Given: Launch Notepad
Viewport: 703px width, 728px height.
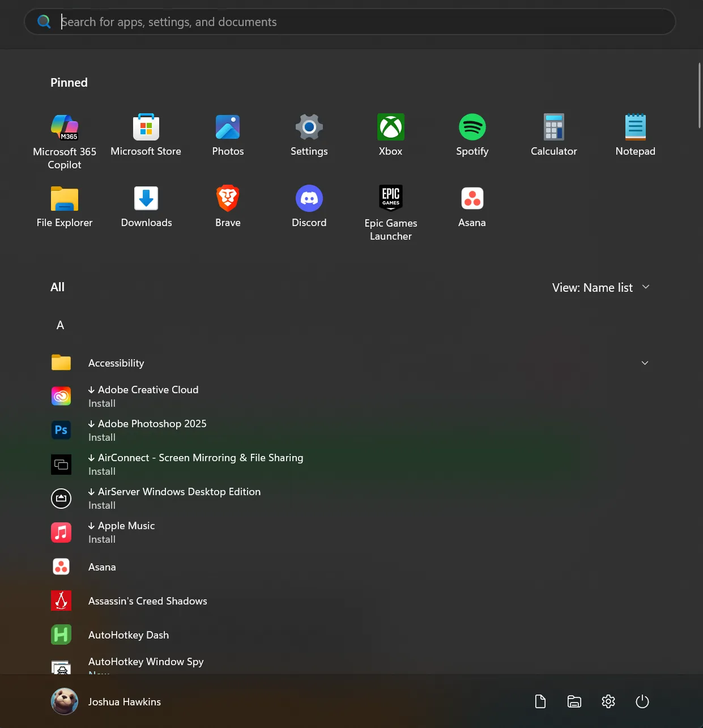Looking at the screenshot, I should [x=635, y=135].
